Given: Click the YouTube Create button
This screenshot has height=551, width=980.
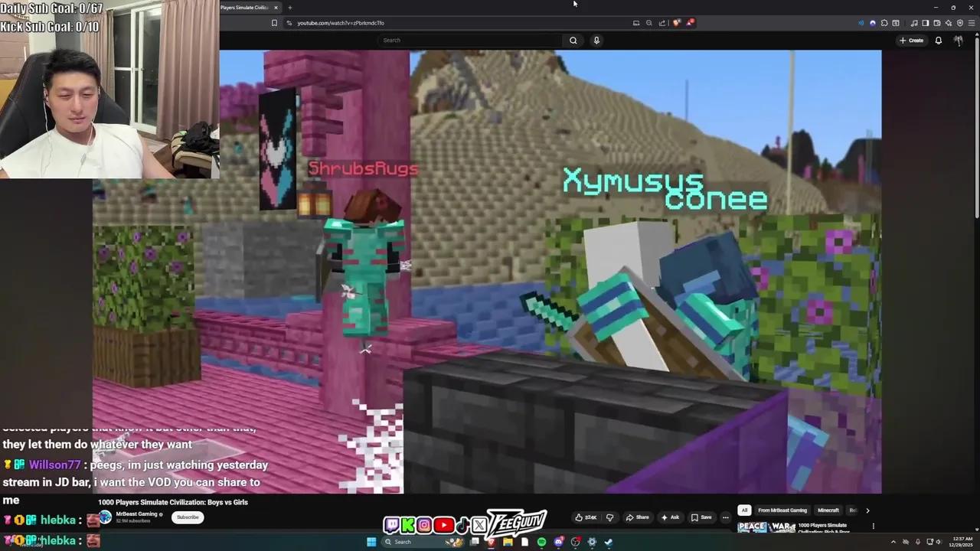Looking at the screenshot, I should click(x=911, y=41).
